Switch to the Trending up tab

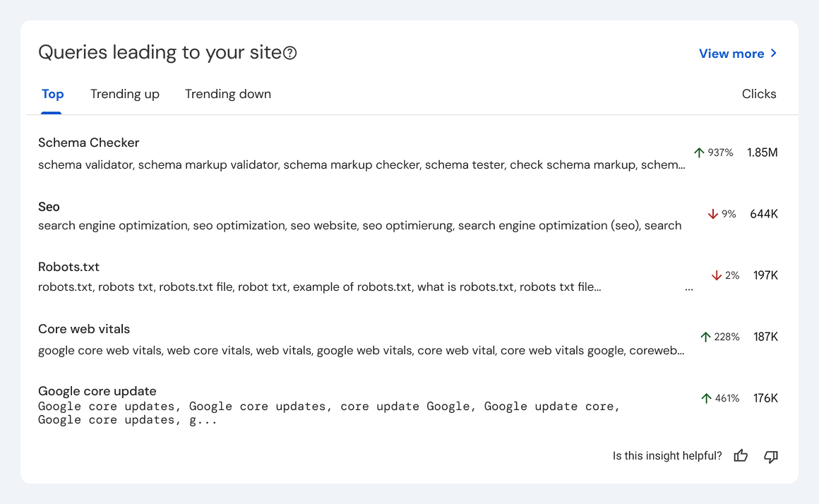[124, 93]
